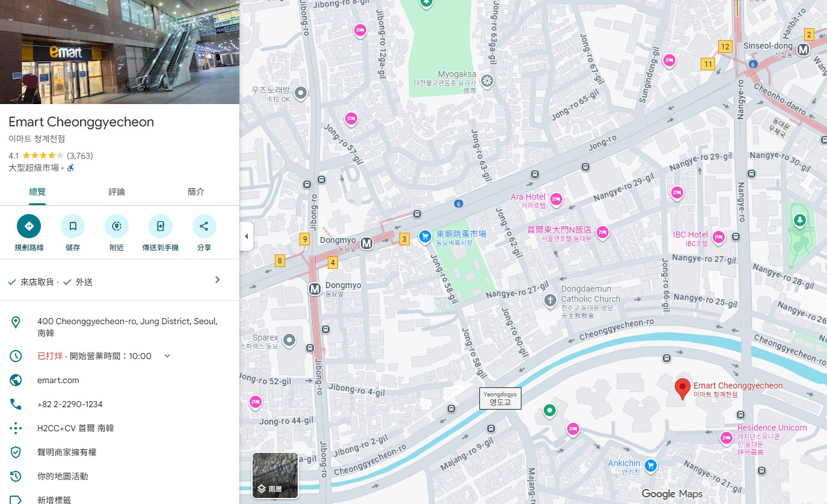The width and height of the screenshot is (827, 504).
Task: Click the Emart storefront header photo
Action: (120, 51)
